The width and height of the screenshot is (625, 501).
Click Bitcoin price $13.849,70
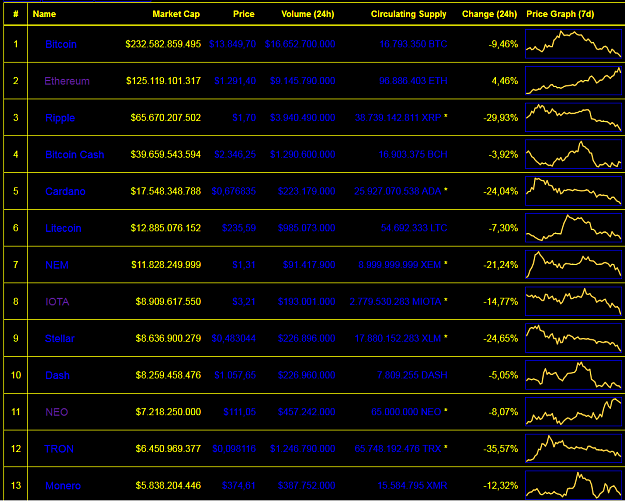[x=232, y=44]
